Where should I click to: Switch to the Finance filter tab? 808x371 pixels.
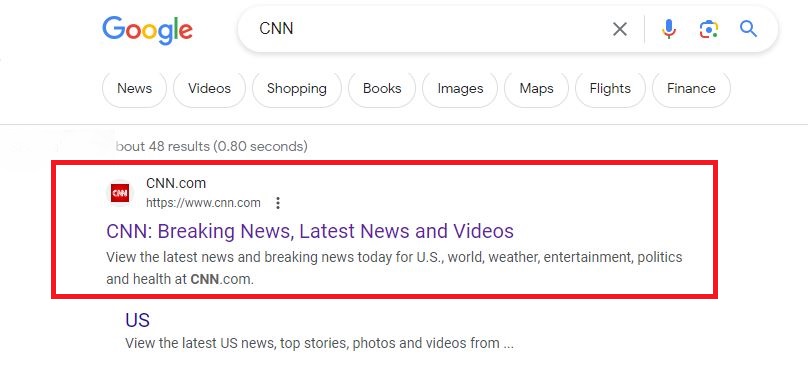691,89
